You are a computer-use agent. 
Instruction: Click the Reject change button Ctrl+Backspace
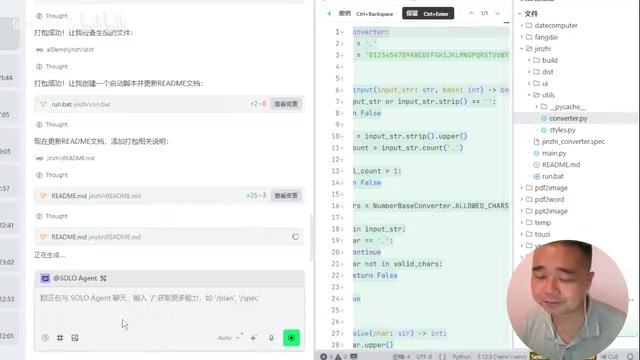365,13
